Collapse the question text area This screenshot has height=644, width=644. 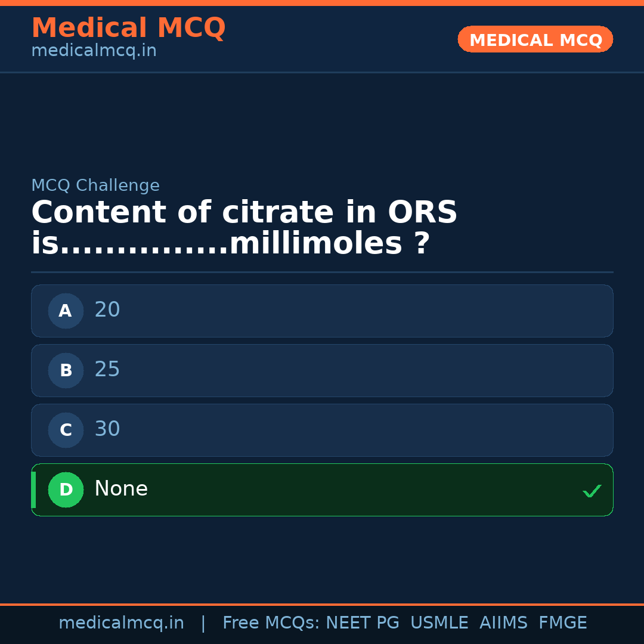tap(244, 227)
